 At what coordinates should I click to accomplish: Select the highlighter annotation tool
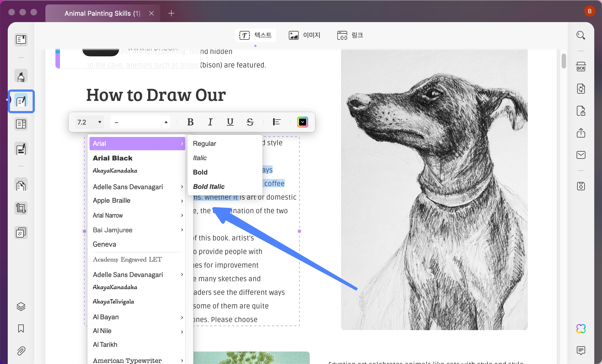pyautogui.click(x=21, y=76)
